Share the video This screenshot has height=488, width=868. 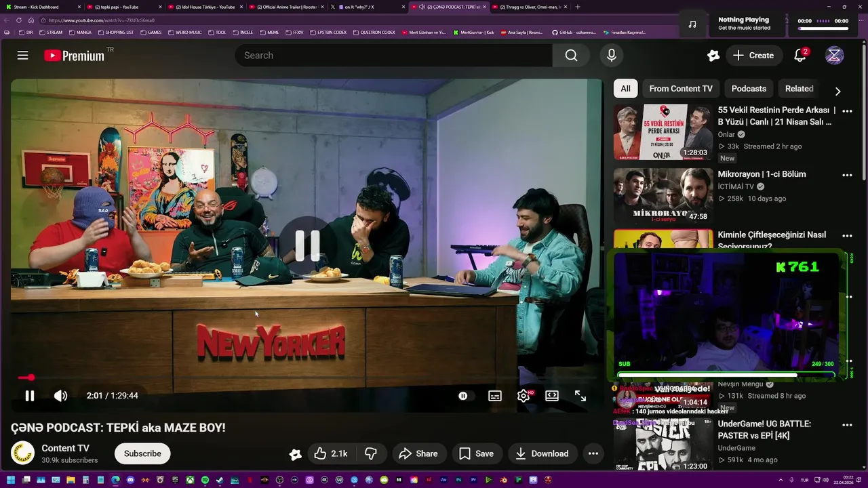[418, 453]
